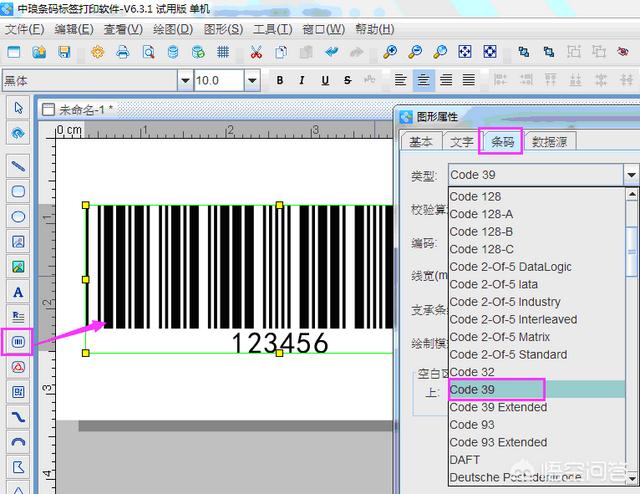
Task: Click dropdown list scroll down arrow
Action: point(632,478)
